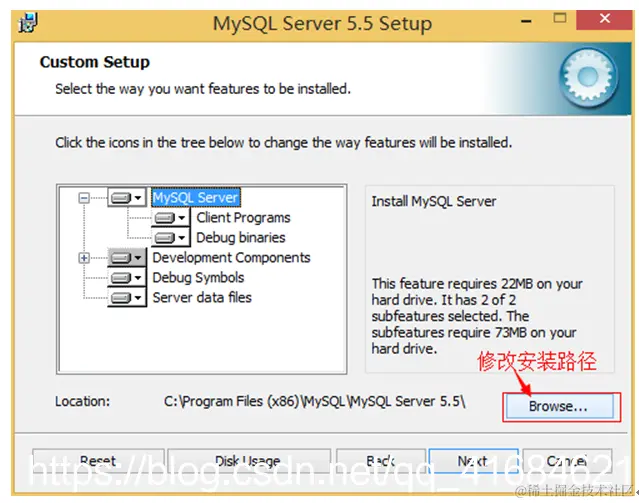Open the Debug Symbols feature install dropdown

coord(127,278)
